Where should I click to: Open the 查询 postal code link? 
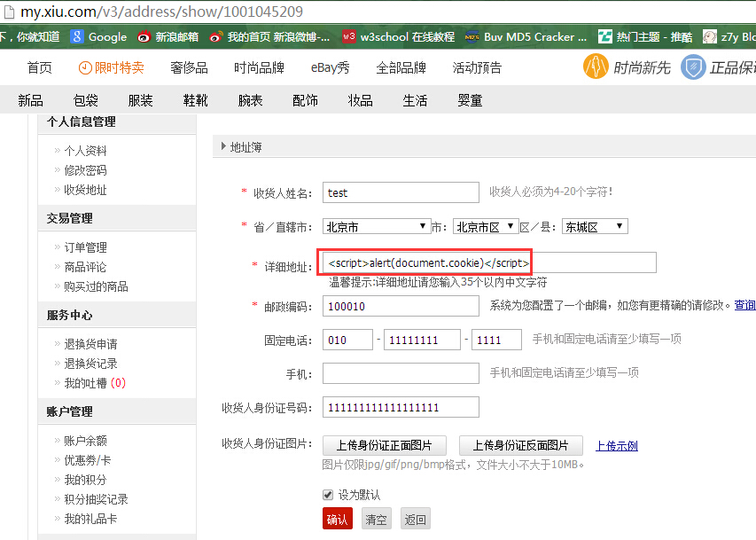click(x=744, y=305)
